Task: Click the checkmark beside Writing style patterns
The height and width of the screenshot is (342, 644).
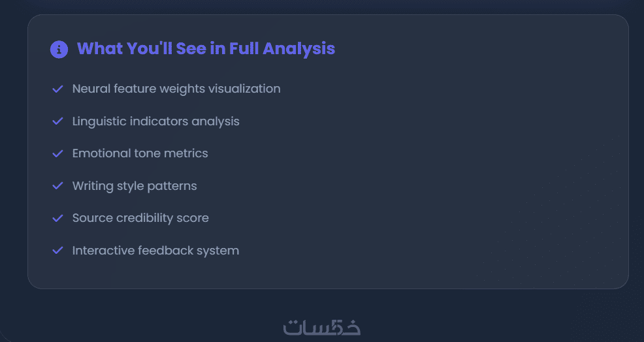Action: pos(57,186)
